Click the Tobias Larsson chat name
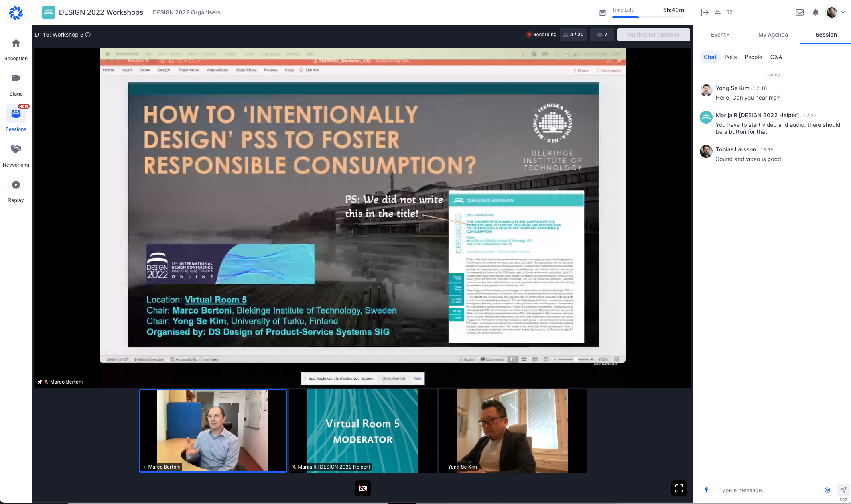The width and height of the screenshot is (851, 504). tap(736, 149)
